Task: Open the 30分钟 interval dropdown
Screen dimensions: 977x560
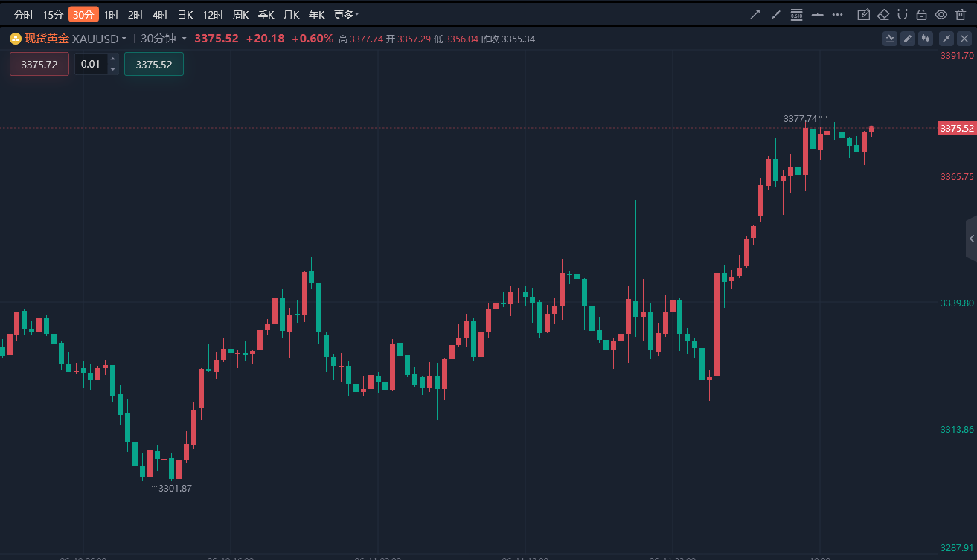Action: click(x=164, y=39)
